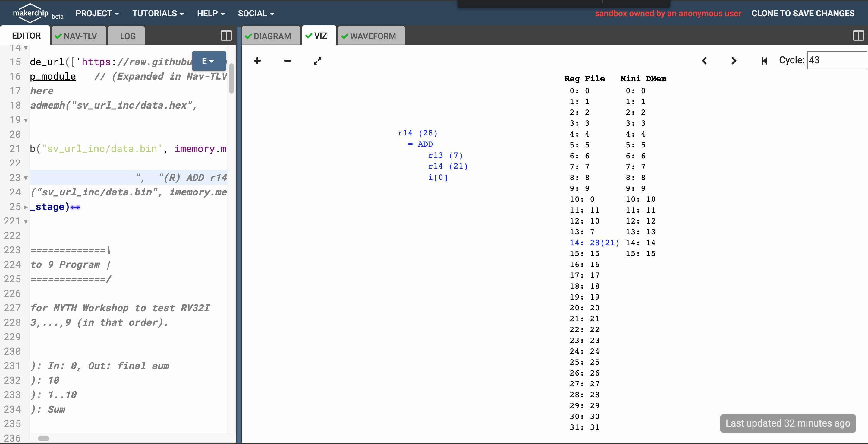Open the TUTORIALS menu
Screen dimensions: 868x444
(158, 14)
